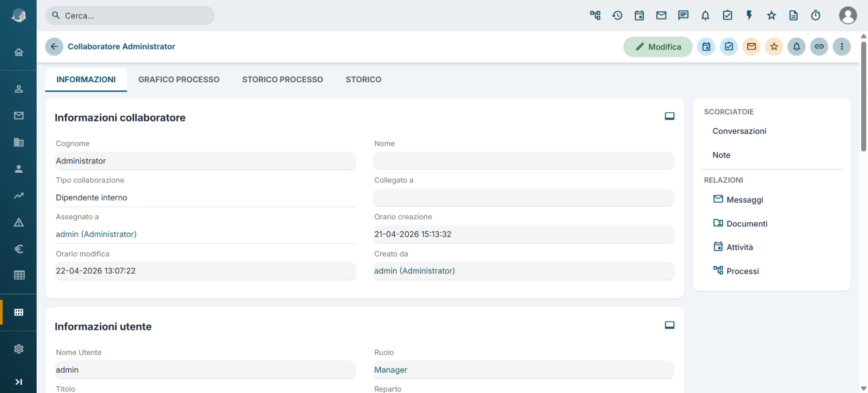Switch to the STORICO PROCESSO tab
This screenshot has width=868, height=393.
283,80
